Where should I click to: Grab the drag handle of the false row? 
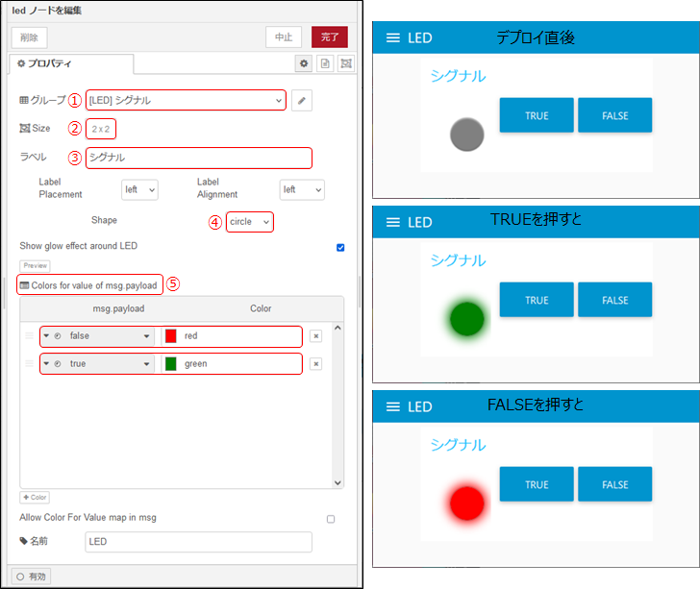(x=29, y=336)
